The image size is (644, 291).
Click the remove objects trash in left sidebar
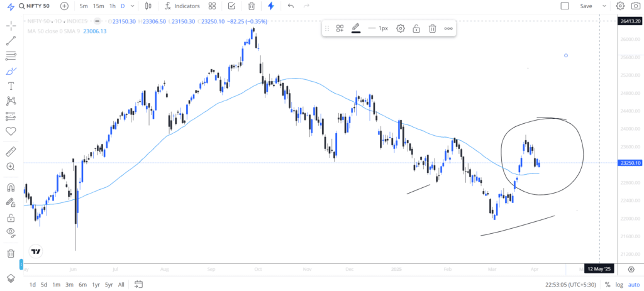pyautogui.click(x=11, y=253)
